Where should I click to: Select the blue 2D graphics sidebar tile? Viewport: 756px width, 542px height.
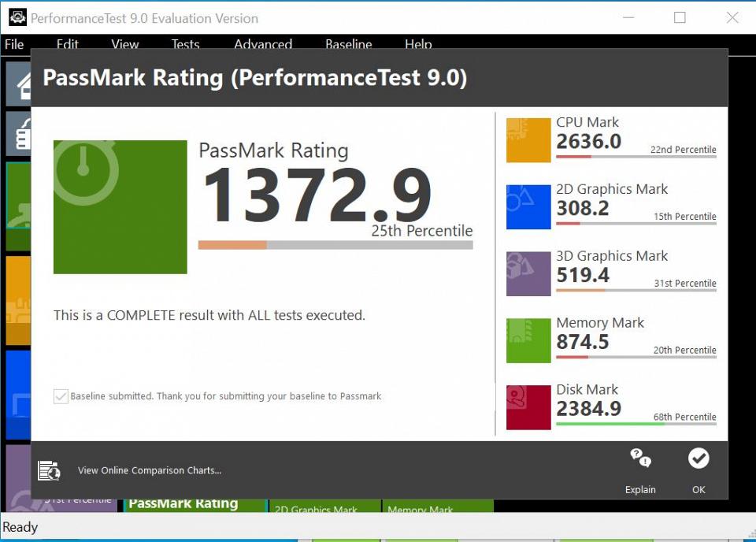19,395
